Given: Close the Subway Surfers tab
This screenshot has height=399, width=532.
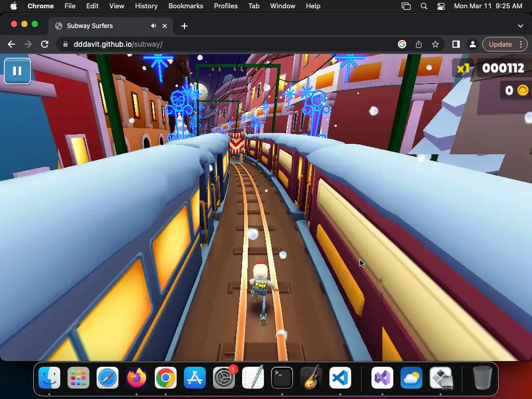Looking at the screenshot, I should (165, 26).
